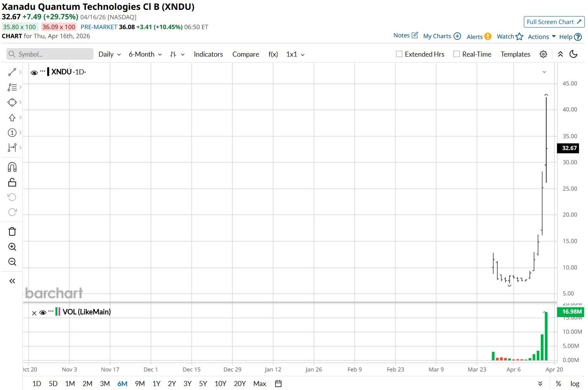The image size is (588, 390).
Task: Hide the XNDU price series
Action: pos(34,72)
